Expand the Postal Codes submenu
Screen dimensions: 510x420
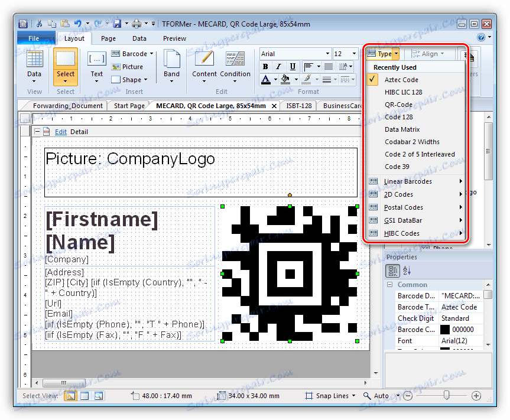[x=415, y=207]
